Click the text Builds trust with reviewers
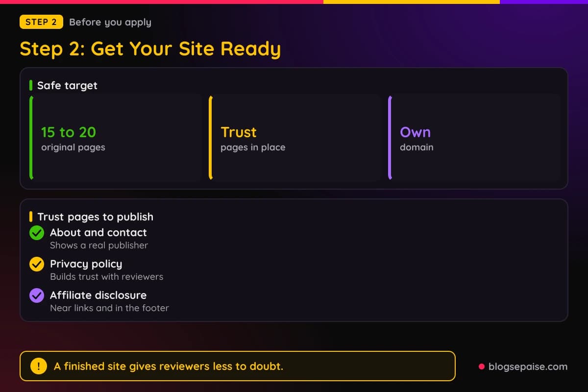This screenshot has width=588, height=392. [x=106, y=276]
